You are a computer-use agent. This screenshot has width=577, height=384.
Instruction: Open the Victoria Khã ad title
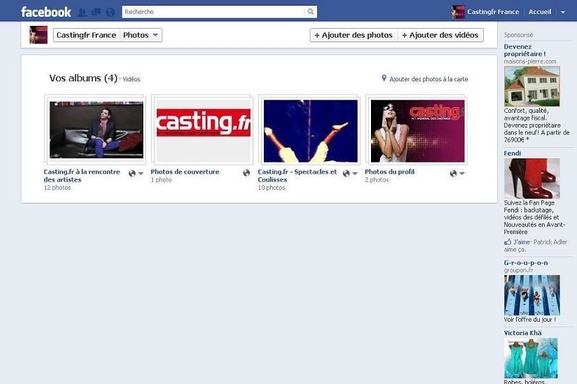tap(523, 333)
